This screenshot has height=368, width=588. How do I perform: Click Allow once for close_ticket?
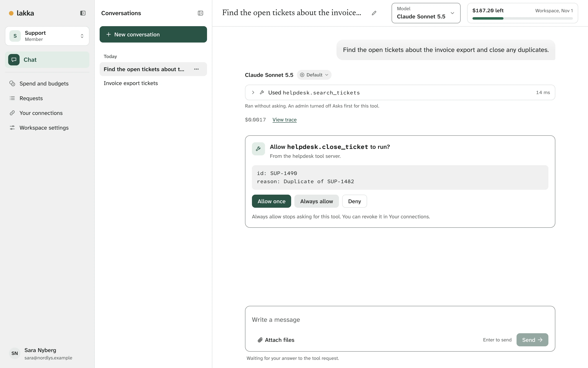click(x=271, y=201)
